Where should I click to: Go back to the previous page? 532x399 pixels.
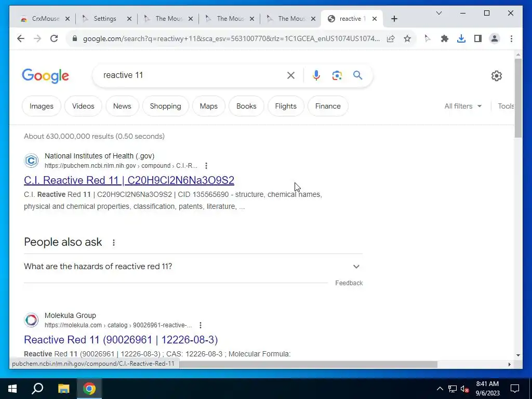click(x=21, y=38)
